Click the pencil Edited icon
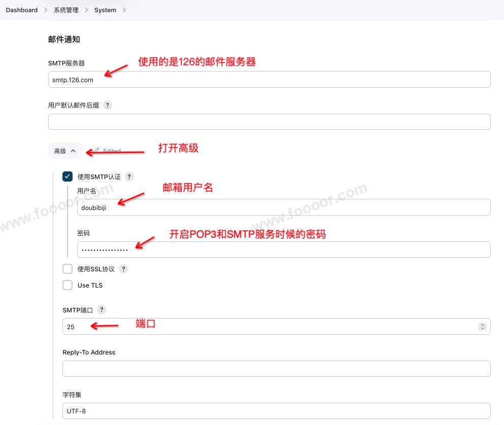The height and width of the screenshot is (425, 504). tap(96, 151)
